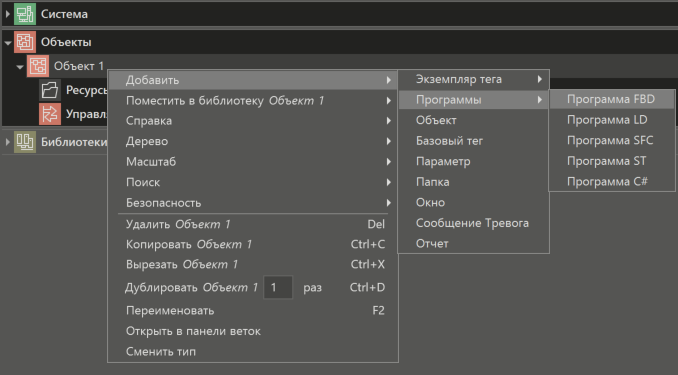Choose Сменить тип from context menu

click(x=253, y=352)
